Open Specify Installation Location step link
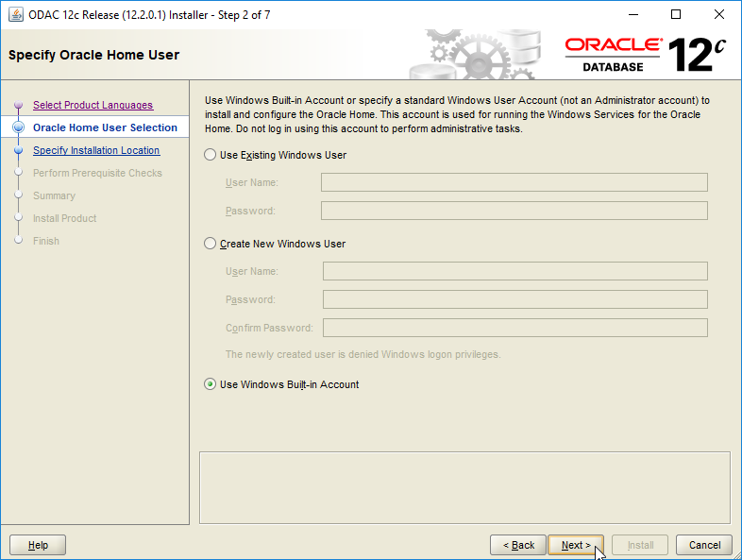742x560 pixels. point(96,150)
